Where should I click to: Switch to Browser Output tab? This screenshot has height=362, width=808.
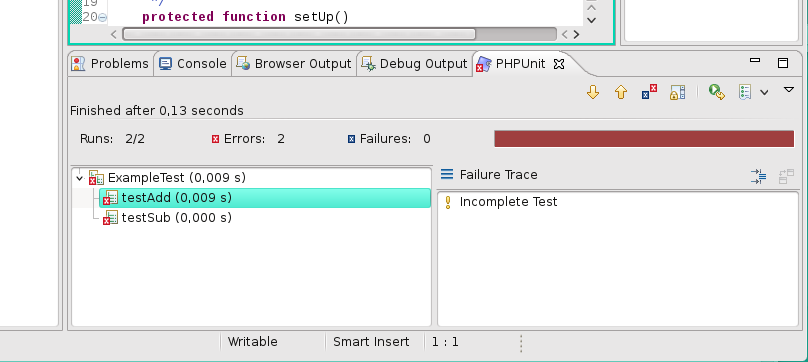click(294, 64)
